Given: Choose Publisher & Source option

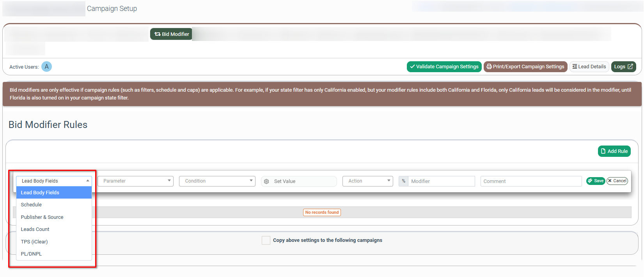Looking at the screenshot, I should click(42, 217).
